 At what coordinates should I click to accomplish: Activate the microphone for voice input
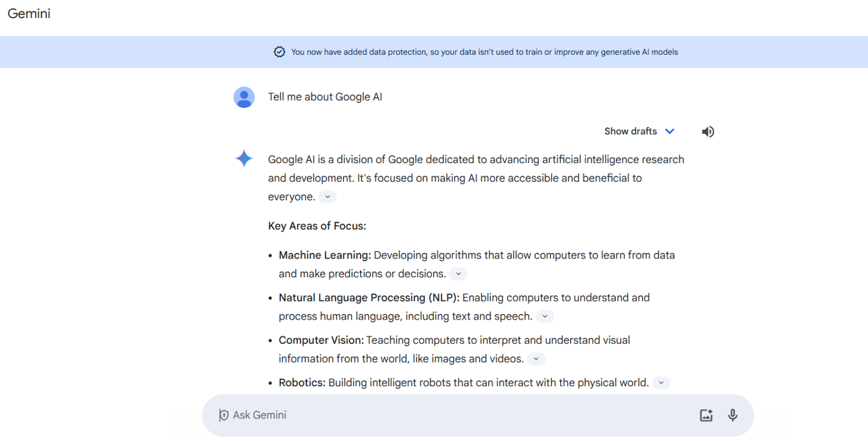[x=732, y=416]
